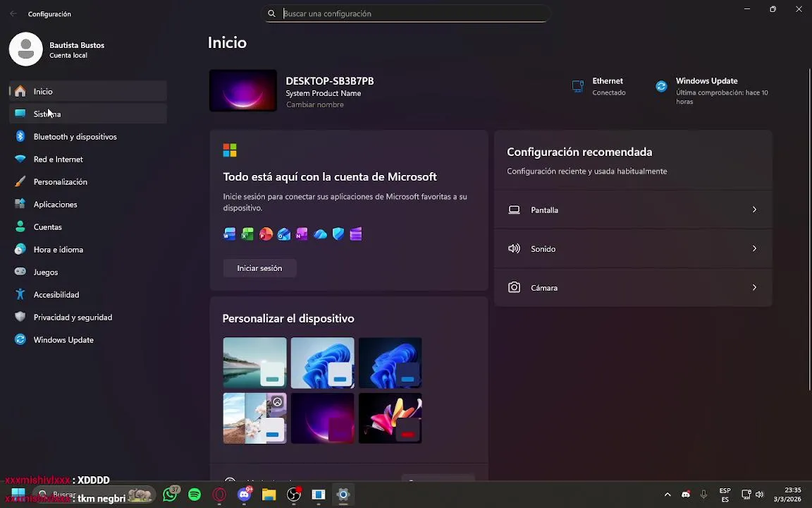Screen dimensions: 812x508
Task: Open WhatsApp from the taskbar
Action: [x=169, y=495]
